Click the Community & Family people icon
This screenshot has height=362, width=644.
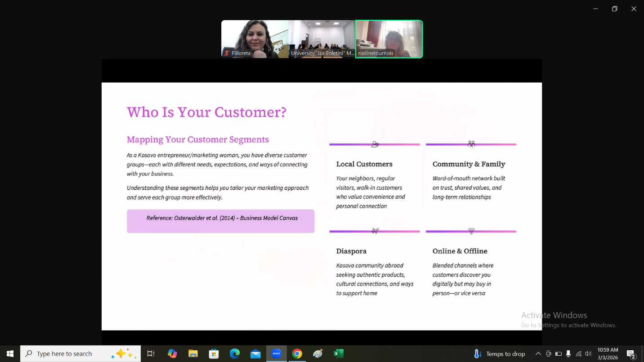[471, 144]
